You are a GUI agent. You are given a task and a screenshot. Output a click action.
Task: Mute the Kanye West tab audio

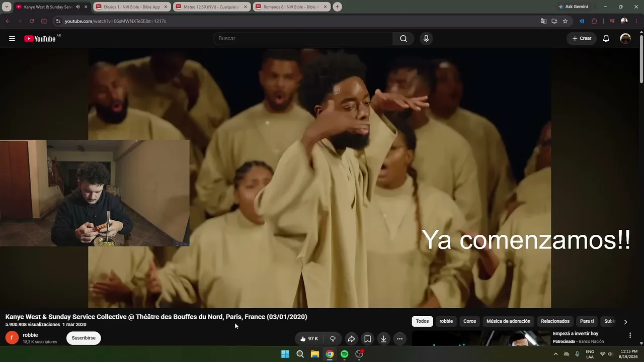coord(77,7)
